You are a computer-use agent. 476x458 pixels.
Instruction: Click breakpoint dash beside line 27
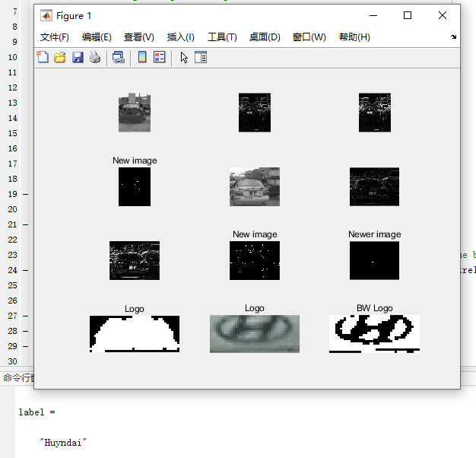(26, 316)
